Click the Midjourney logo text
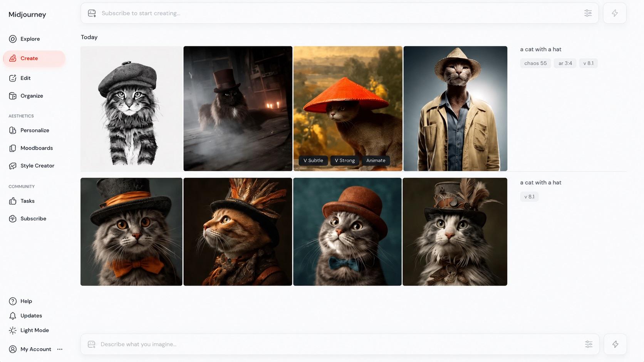This screenshot has height=362, width=644. pyautogui.click(x=27, y=15)
